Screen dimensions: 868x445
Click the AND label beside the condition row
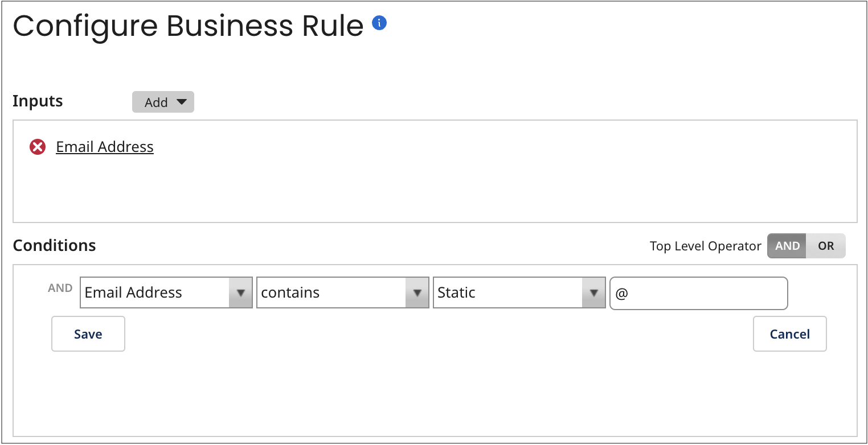click(x=60, y=288)
